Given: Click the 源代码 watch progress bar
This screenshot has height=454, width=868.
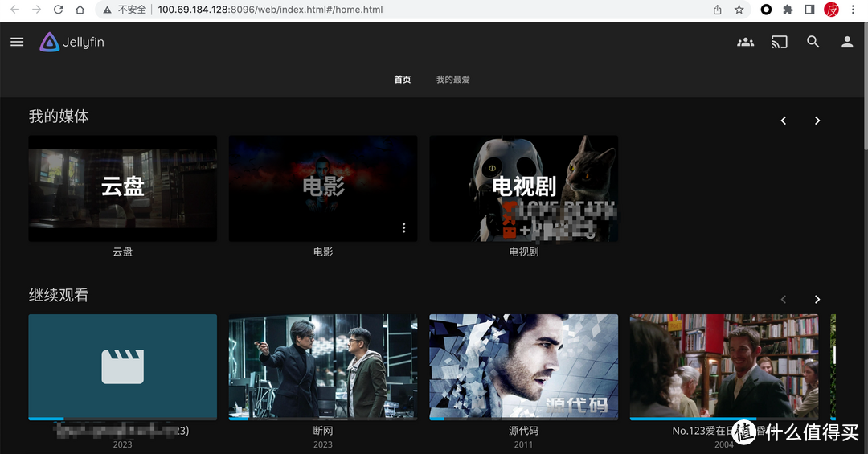Looking at the screenshot, I should click(524, 419).
